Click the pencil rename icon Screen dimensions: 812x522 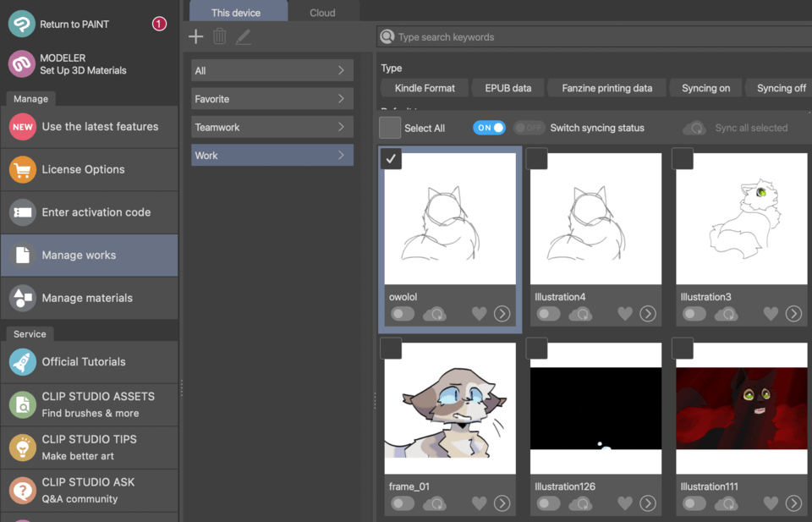pos(244,36)
